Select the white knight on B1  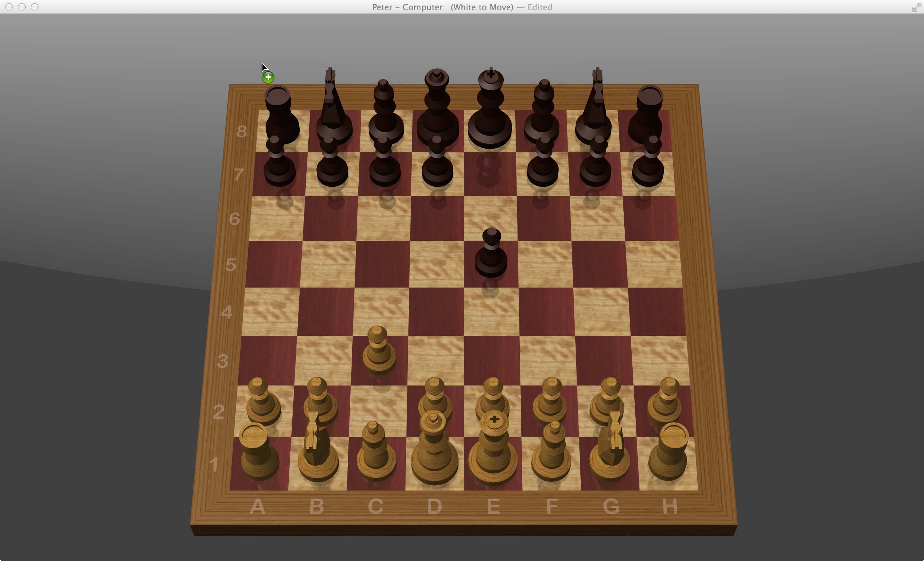(x=318, y=446)
